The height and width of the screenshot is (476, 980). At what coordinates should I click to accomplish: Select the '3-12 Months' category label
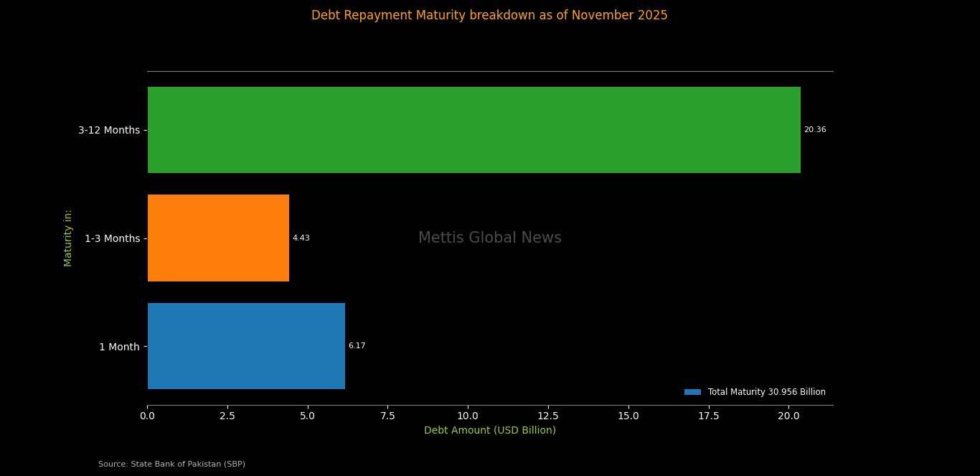[x=109, y=130]
